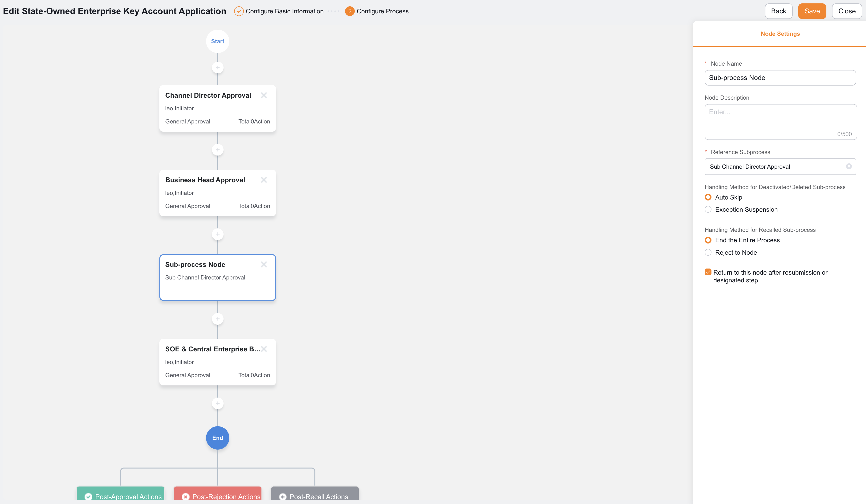This screenshot has width=866, height=504.
Task: Add a node after the Start node
Action: pyautogui.click(x=217, y=67)
